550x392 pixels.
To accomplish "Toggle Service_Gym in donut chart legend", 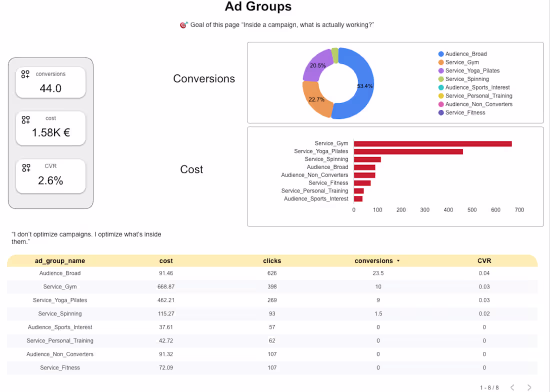I will click(x=458, y=62).
